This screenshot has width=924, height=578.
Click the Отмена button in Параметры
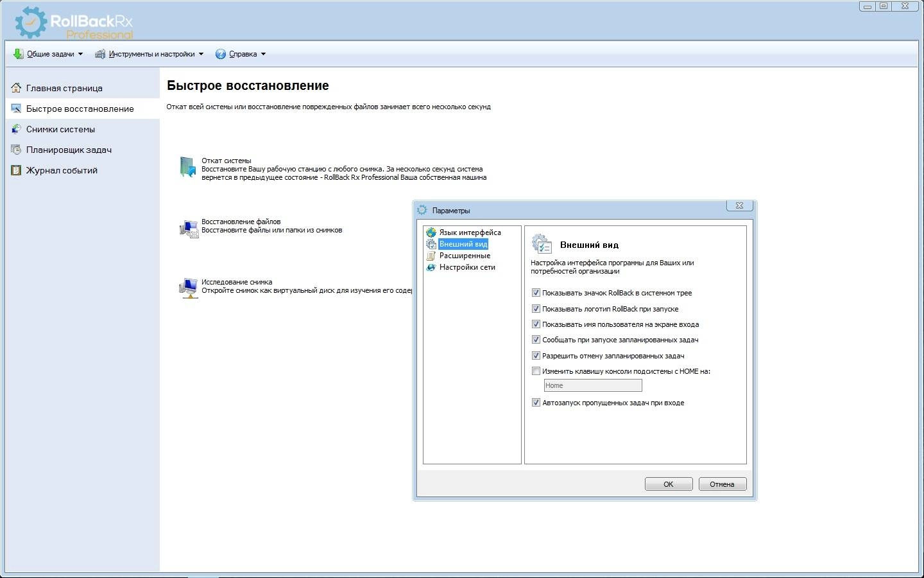(722, 484)
